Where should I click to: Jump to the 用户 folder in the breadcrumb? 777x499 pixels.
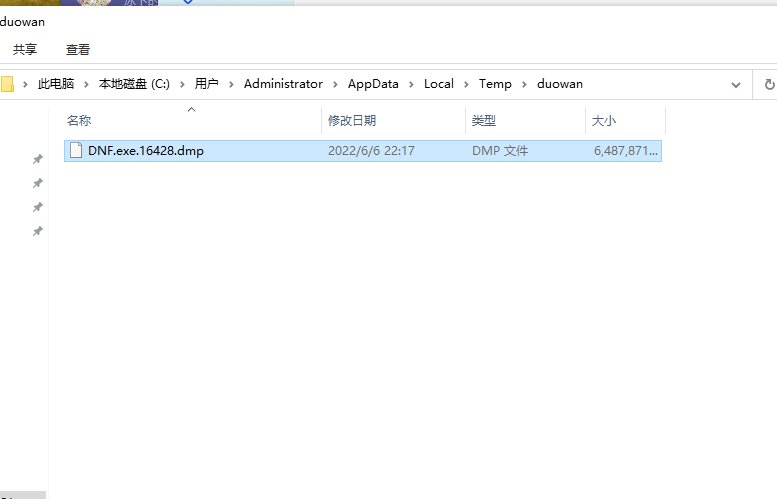pos(207,84)
